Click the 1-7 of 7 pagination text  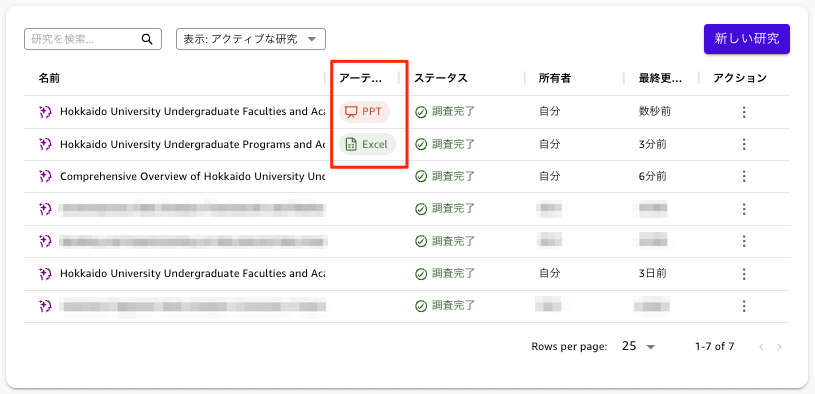(x=714, y=346)
